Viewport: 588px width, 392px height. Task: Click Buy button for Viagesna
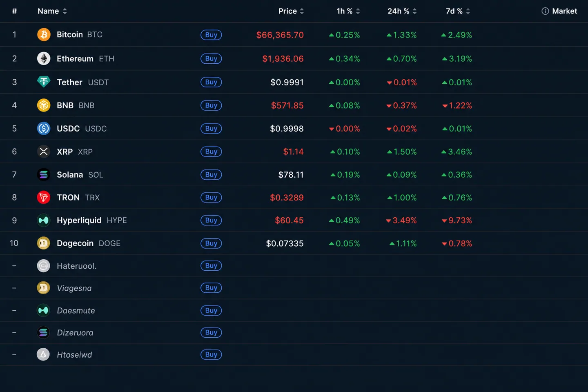pos(211,288)
